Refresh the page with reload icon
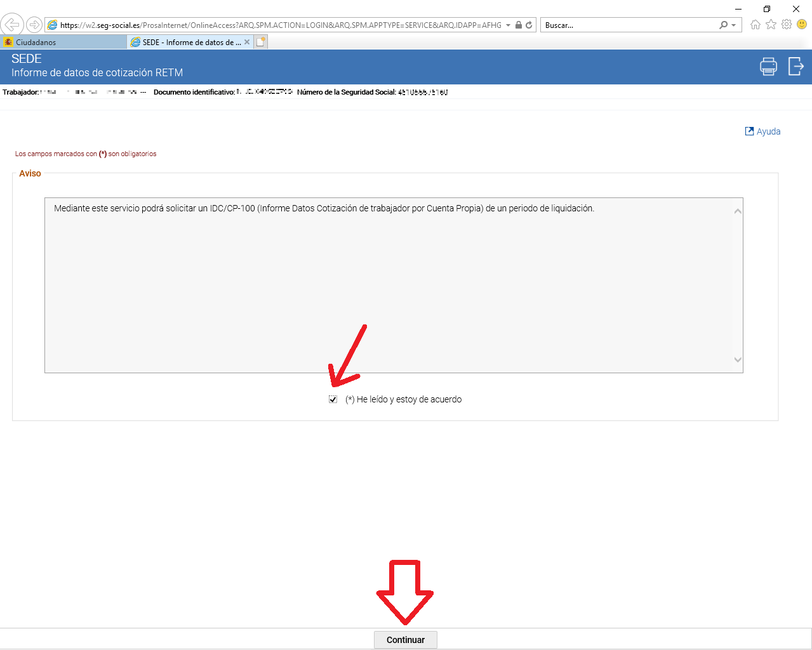 [529, 25]
